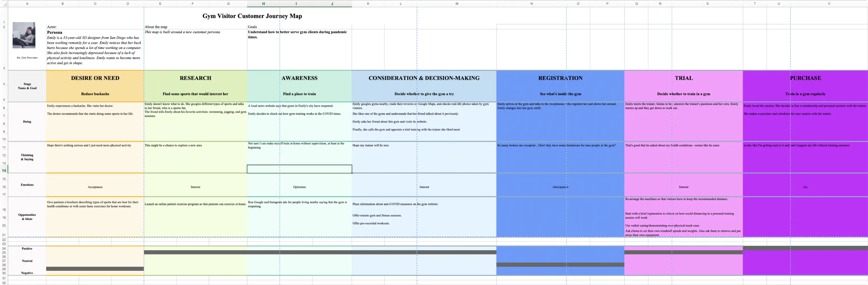Select column H header
Screen dimensions: 868x285
tap(263, 4)
